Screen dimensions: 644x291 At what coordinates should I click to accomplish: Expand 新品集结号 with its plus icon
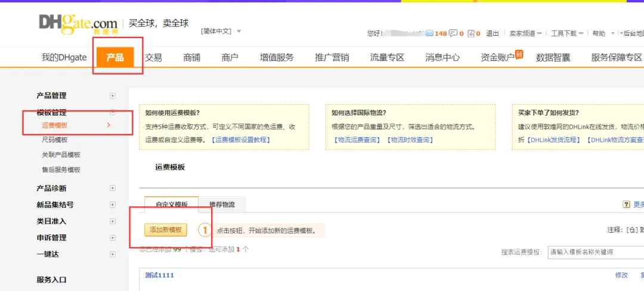(x=113, y=205)
